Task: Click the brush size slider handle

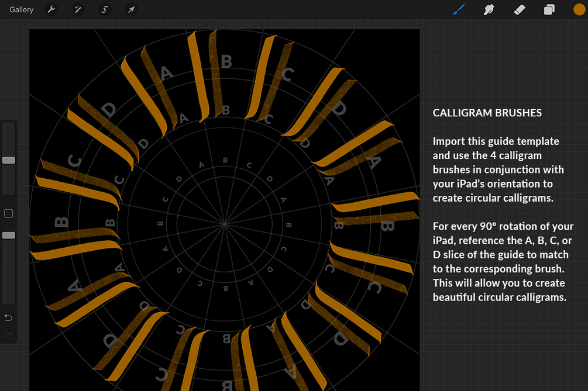Action: pos(9,160)
